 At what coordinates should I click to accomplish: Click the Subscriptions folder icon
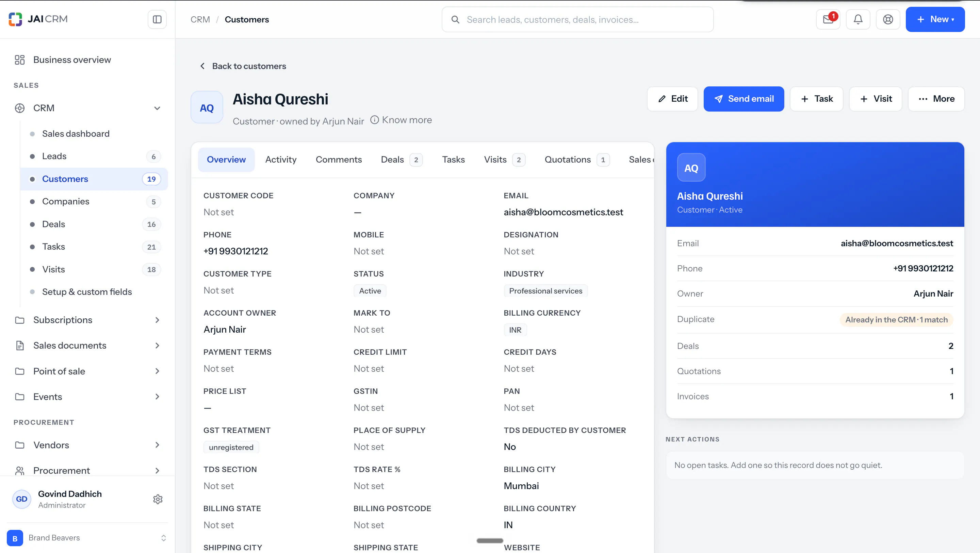(20, 320)
